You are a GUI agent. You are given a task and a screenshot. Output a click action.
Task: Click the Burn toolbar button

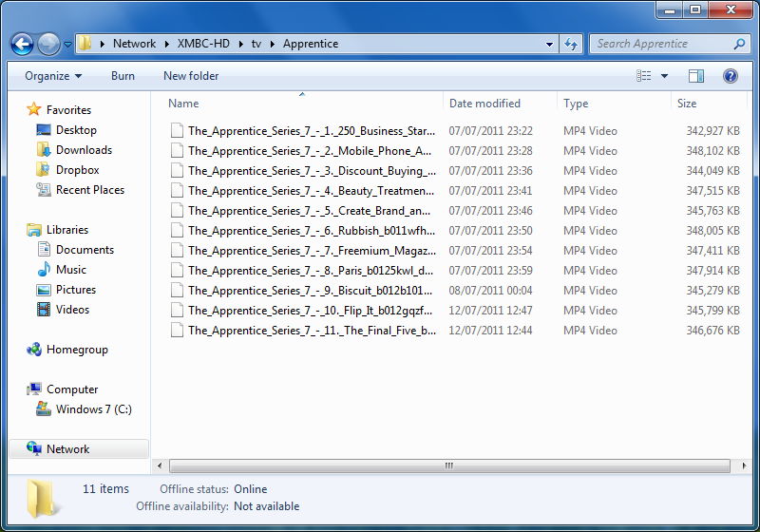pos(123,76)
